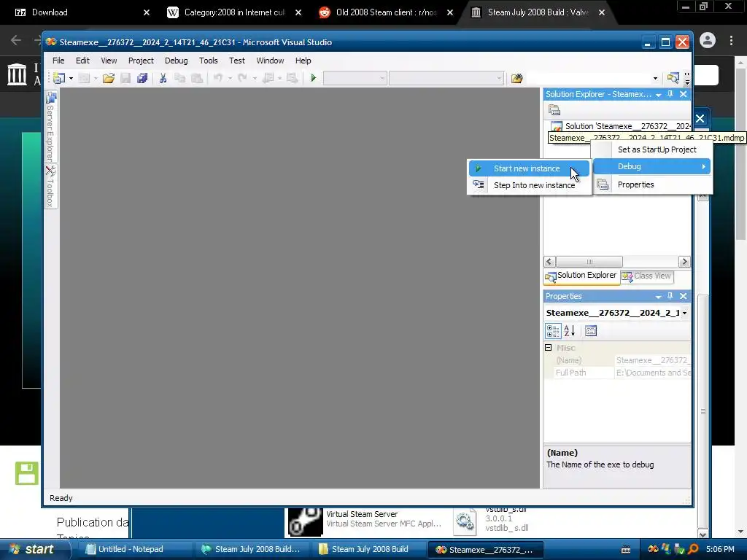The image size is (747, 560).
Task: Click the Open File folder icon
Action: 109,78
